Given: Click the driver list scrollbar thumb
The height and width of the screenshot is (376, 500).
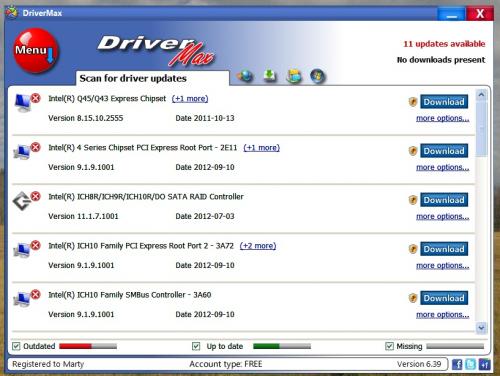Looking at the screenshot, I should tap(481, 129).
